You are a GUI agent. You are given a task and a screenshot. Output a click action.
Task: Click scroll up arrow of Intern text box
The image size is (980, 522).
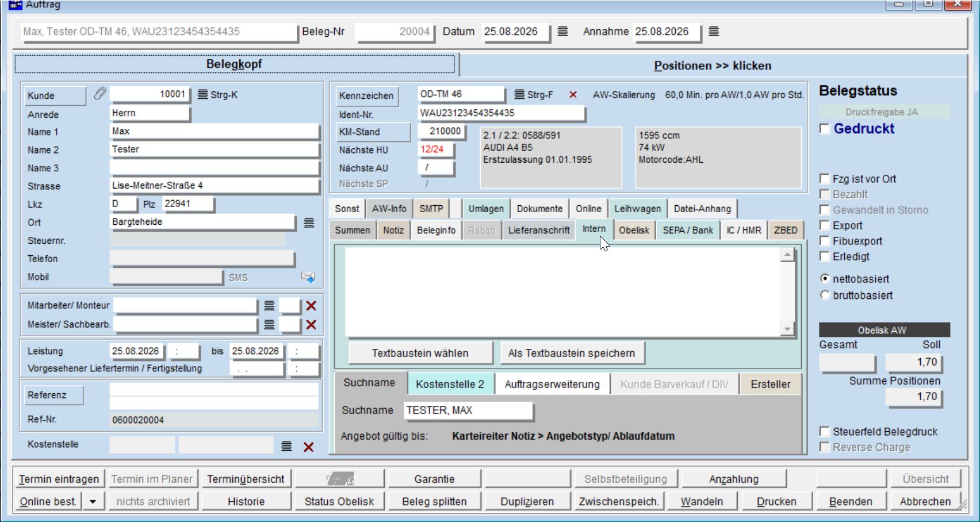pos(787,255)
